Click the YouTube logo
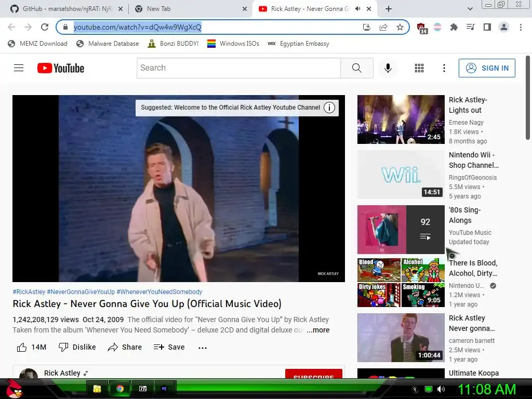Screen dimensions: 532x399 click(x=61, y=68)
